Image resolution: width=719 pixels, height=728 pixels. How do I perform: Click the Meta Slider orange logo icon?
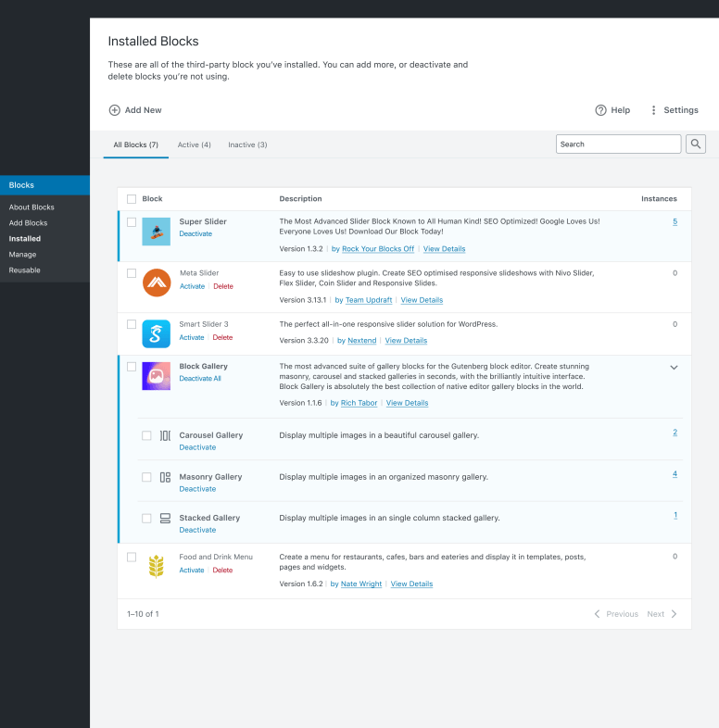click(157, 282)
